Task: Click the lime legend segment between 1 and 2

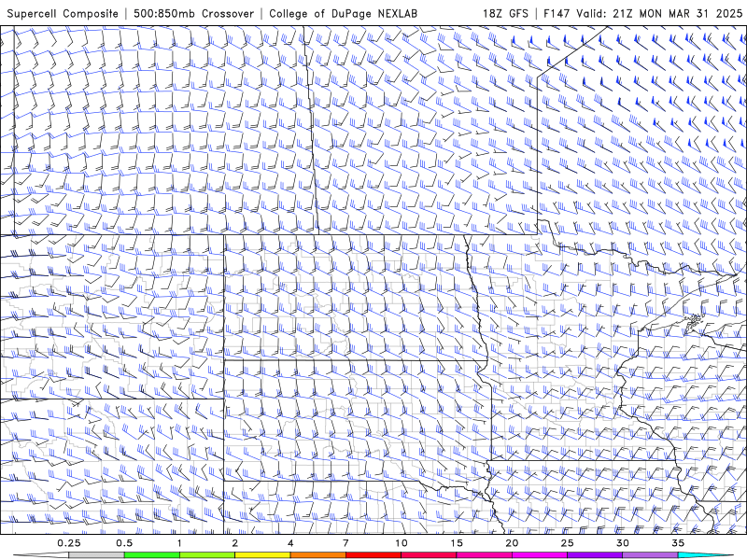Action: 207,554
